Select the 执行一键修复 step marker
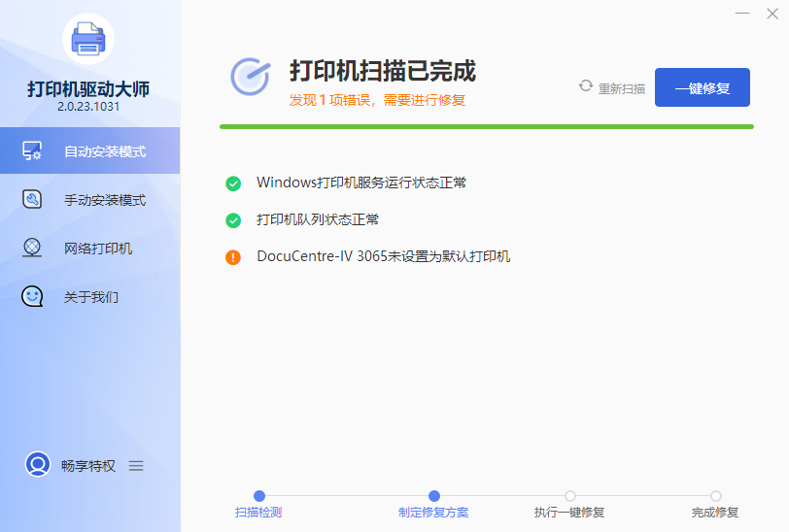 (x=569, y=496)
